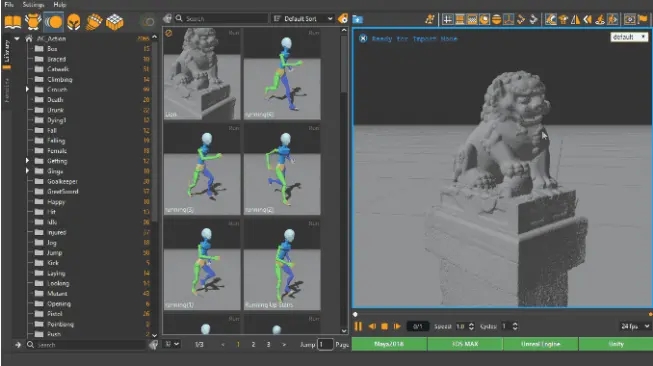
Task: Click the tag icon left of thumbnail search
Action: (167, 19)
